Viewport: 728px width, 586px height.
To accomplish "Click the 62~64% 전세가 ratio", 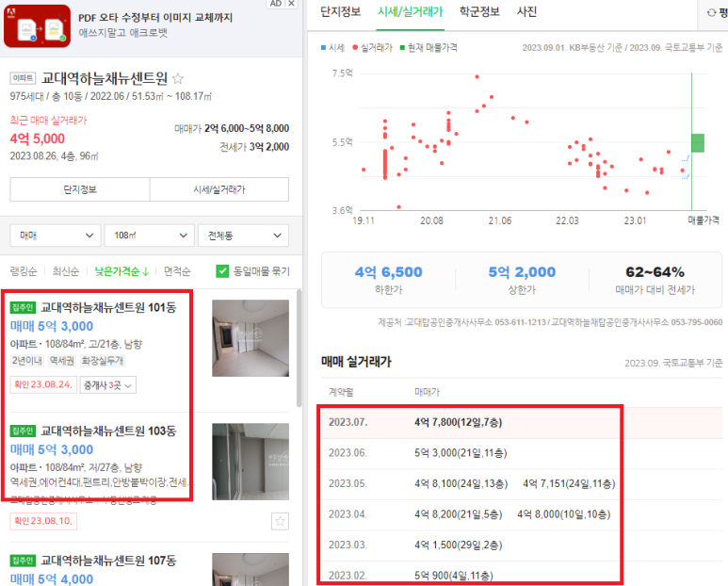I will [x=655, y=272].
